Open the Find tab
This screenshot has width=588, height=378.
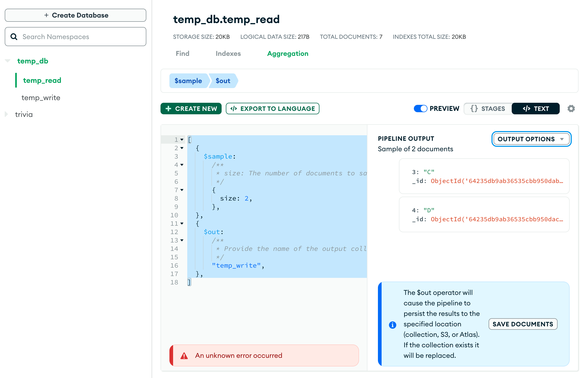pyautogui.click(x=183, y=53)
